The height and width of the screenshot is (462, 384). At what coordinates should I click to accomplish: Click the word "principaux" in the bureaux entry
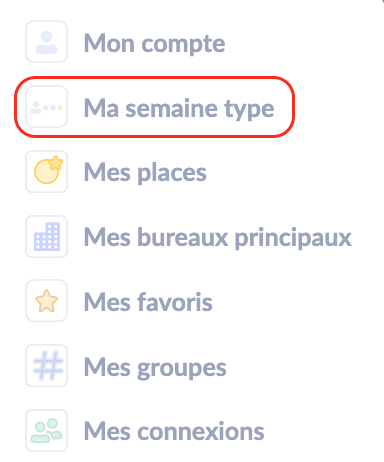(x=293, y=238)
